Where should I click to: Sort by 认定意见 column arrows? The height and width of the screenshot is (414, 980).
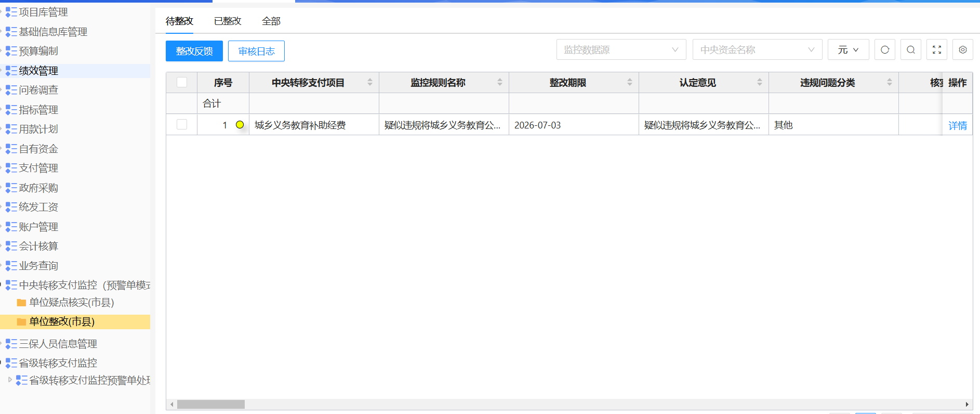coord(760,82)
